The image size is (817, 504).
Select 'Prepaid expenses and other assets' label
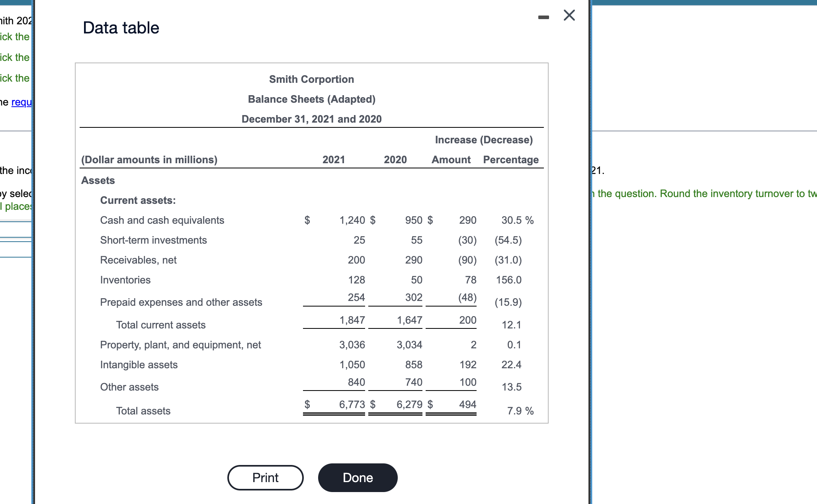click(181, 302)
